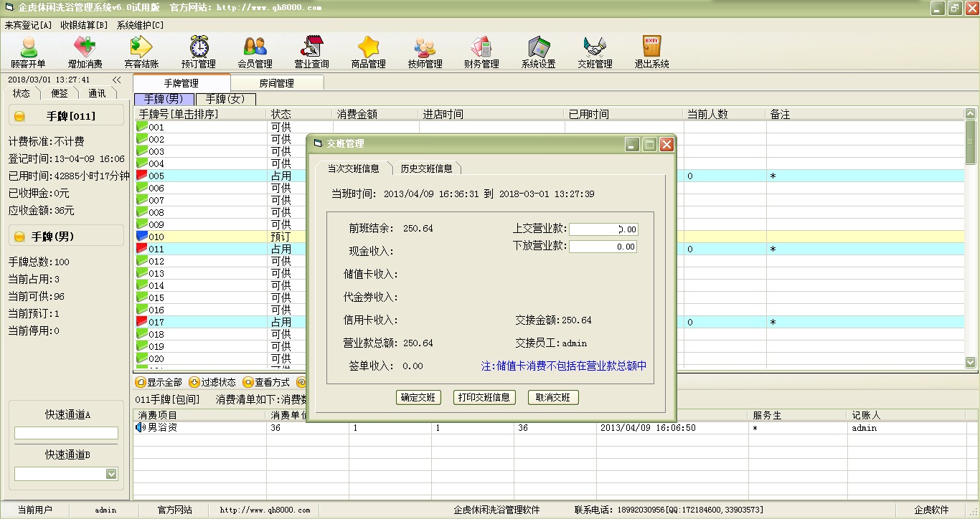Screen dimensions: 980x519
Task: Switch to the 手牌(女) tab
Action: click(x=225, y=99)
